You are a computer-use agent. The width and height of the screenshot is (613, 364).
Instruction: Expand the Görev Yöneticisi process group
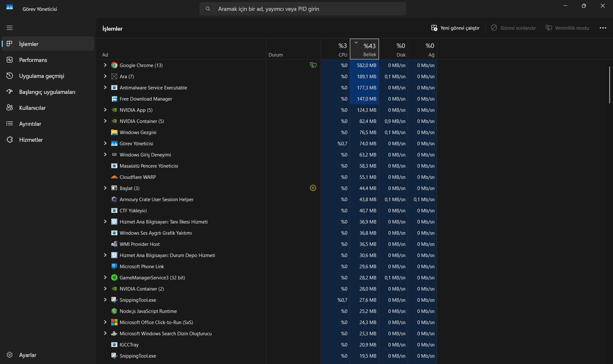[x=105, y=143]
